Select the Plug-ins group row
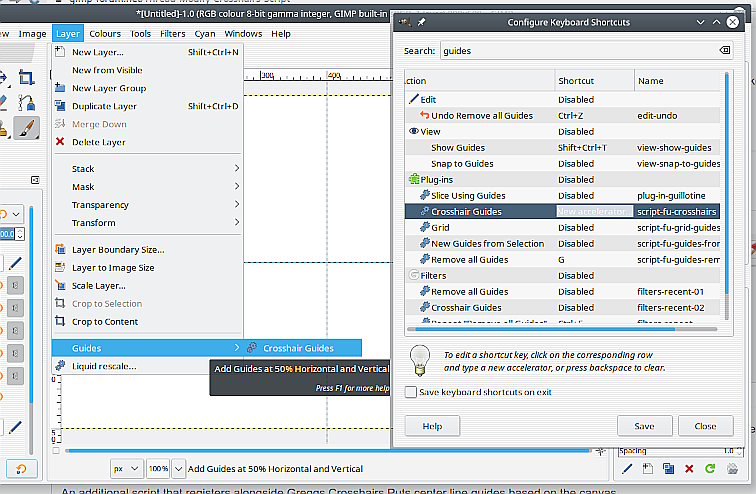756x494 pixels. (562, 179)
